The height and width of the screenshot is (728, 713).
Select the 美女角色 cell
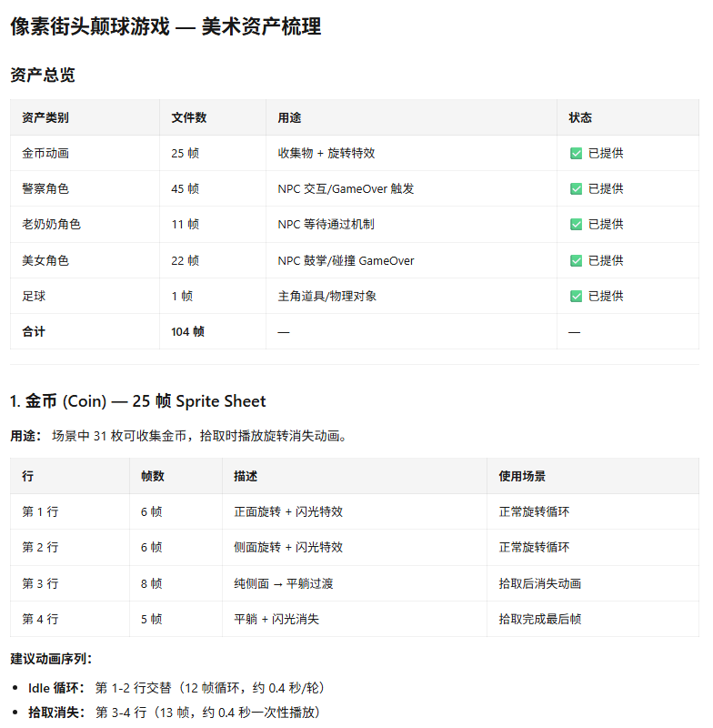[85, 260]
